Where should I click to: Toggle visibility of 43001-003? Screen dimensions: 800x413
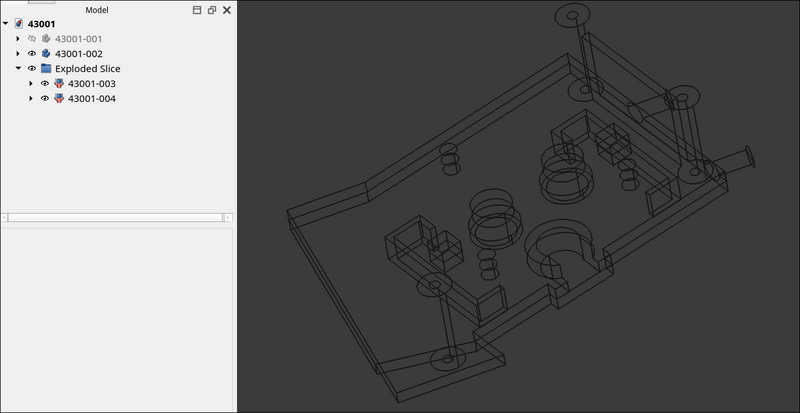pos(45,84)
